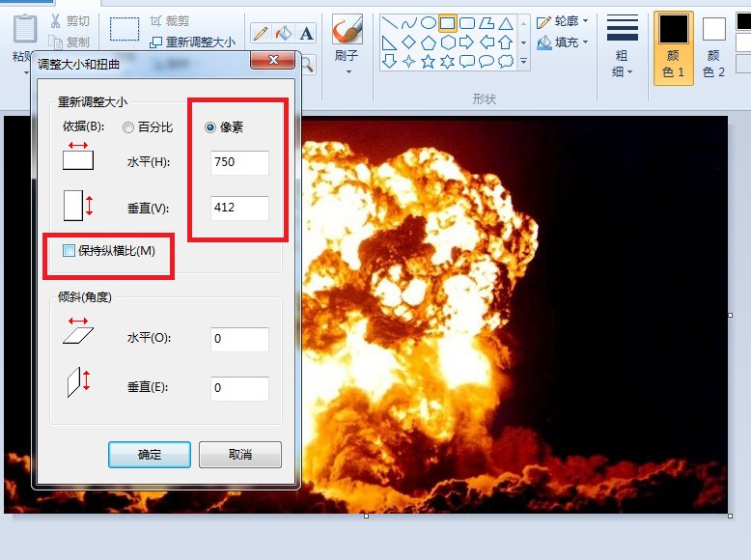Click the Horizontal (水平 H) resize field 750
Image resolution: width=751 pixels, height=560 pixels.
click(x=239, y=162)
